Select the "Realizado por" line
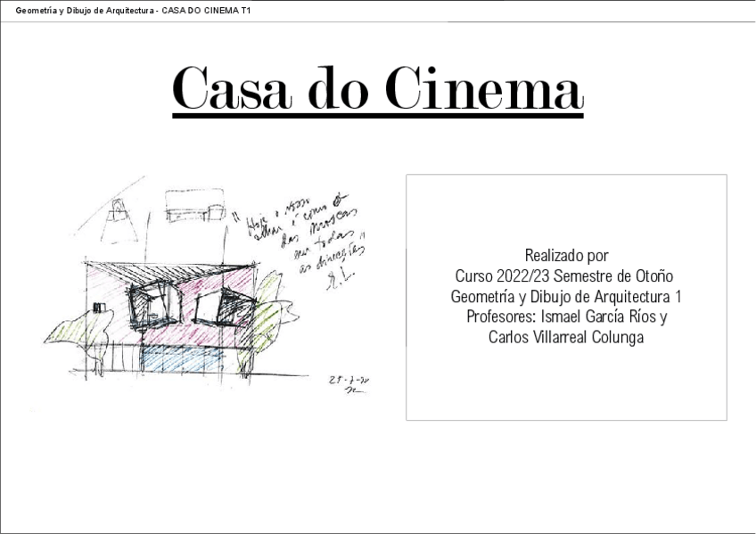The image size is (756, 534). pyautogui.click(x=566, y=254)
